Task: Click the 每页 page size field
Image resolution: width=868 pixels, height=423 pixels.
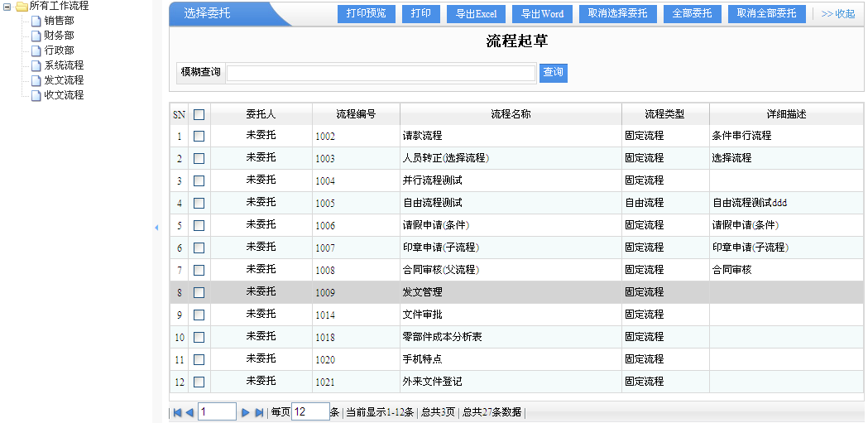Action: click(x=310, y=412)
